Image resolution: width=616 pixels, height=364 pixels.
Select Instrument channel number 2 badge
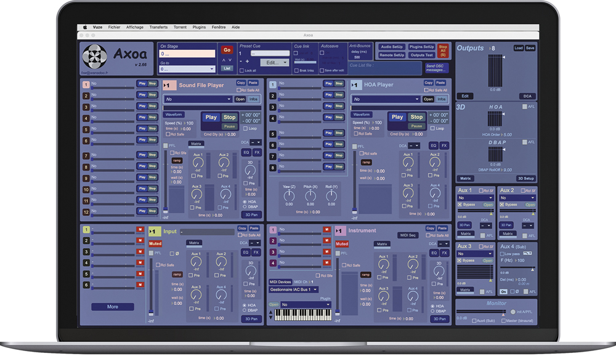[273, 240]
